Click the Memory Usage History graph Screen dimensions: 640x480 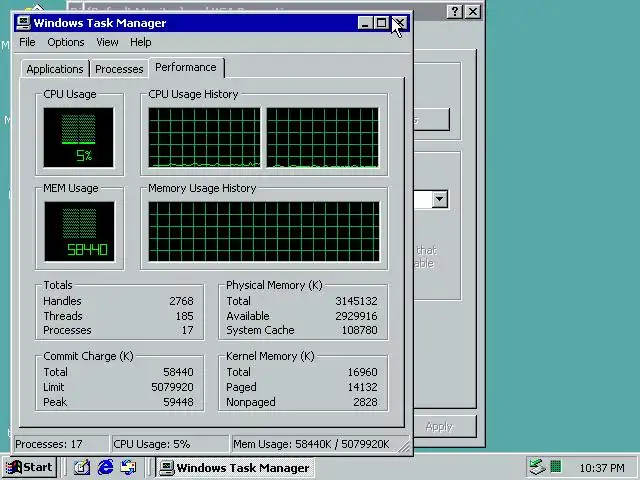point(264,231)
